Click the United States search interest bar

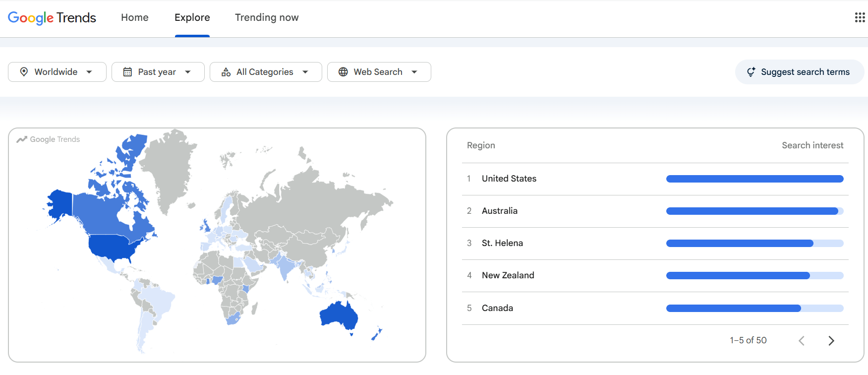(755, 179)
